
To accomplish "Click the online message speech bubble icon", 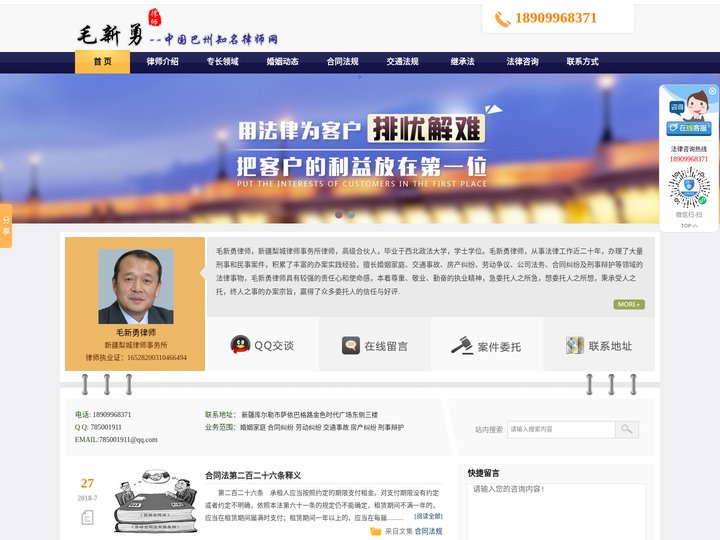I will (x=351, y=345).
